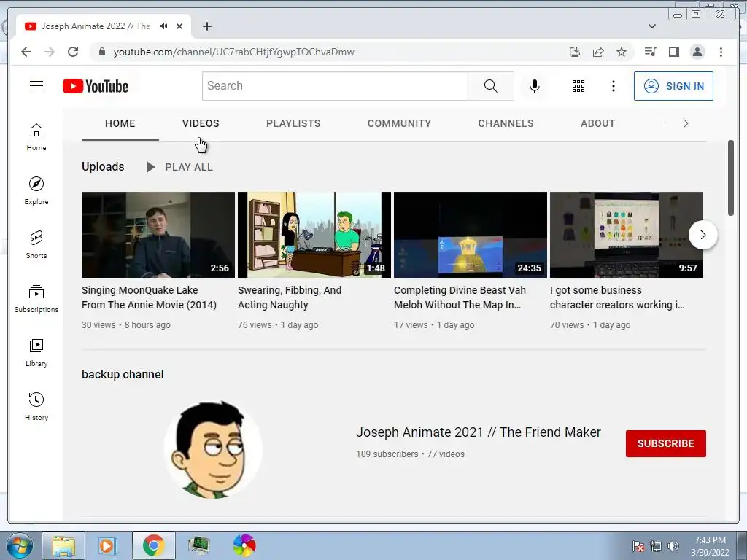Open the YouTube hamburger guide menu

coord(36,86)
